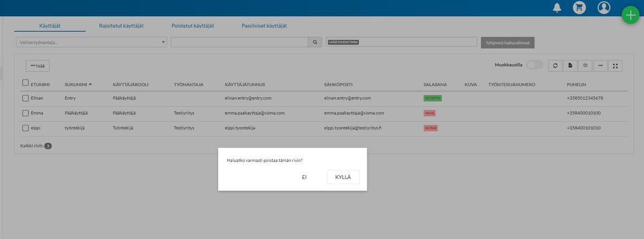
Task: Open the Poistetut käyttäjät tab
Action: [x=193, y=25]
